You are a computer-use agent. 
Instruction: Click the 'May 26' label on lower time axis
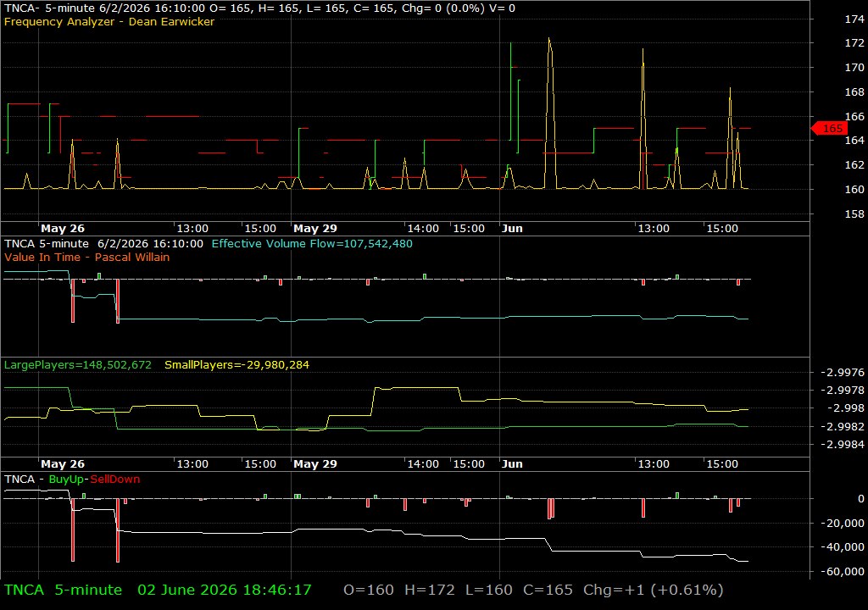[x=63, y=464]
